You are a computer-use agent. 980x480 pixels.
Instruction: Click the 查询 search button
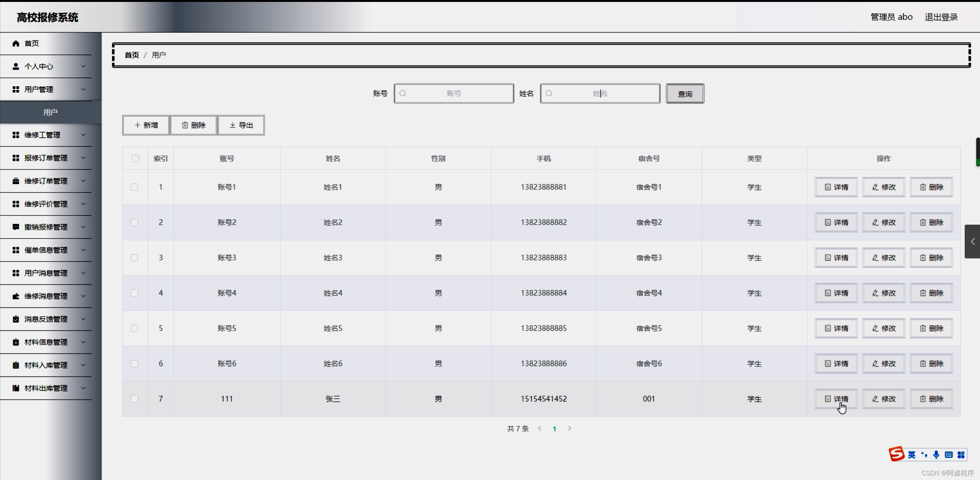click(685, 94)
